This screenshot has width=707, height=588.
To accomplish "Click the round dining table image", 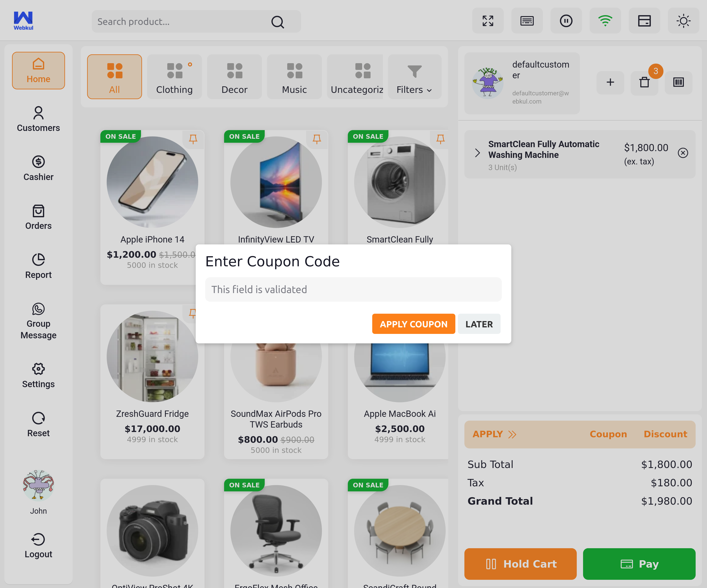I will click(400, 530).
